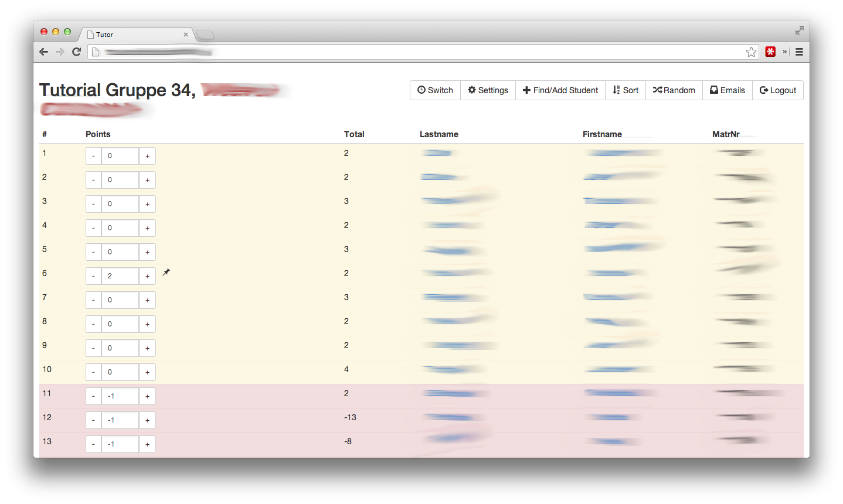
Task: Click the points field in row 1
Action: 120,156
